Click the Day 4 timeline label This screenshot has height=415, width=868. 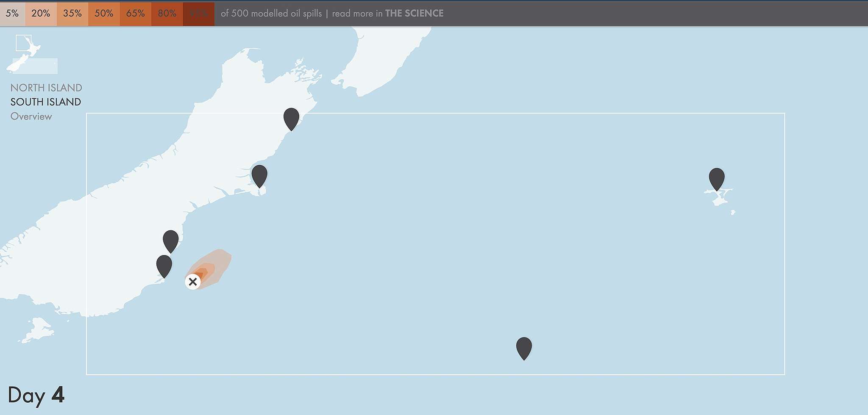click(36, 395)
